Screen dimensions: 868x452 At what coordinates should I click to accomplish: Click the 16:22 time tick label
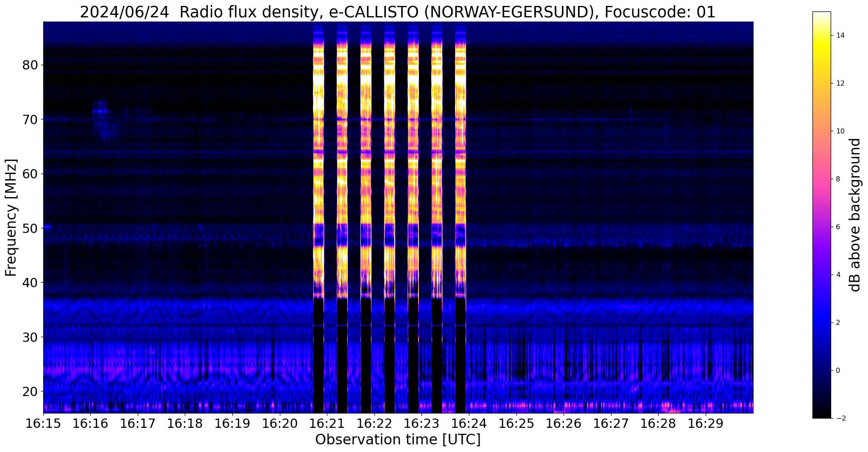(x=374, y=423)
